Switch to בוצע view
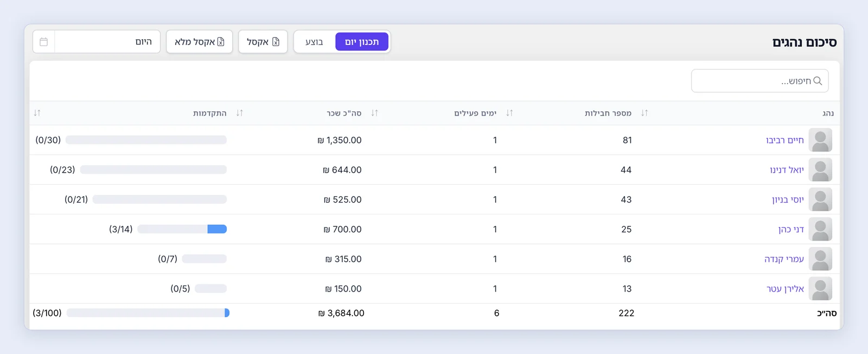This screenshot has height=354, width=868. coord(314,42)
